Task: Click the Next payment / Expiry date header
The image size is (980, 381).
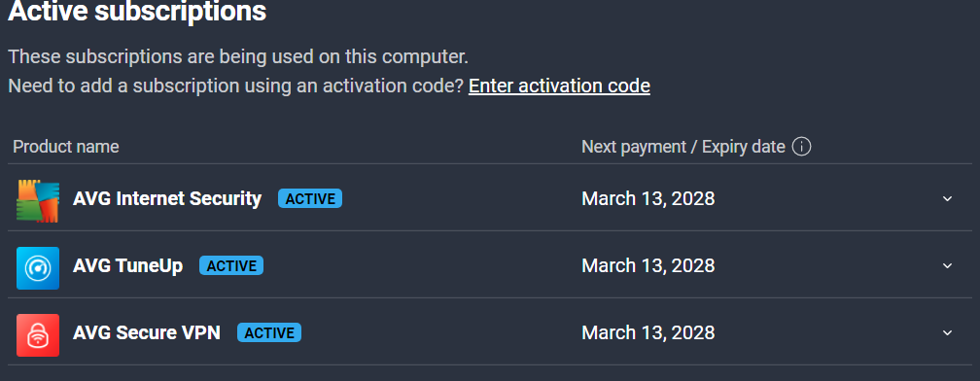Action: point(683,147)
